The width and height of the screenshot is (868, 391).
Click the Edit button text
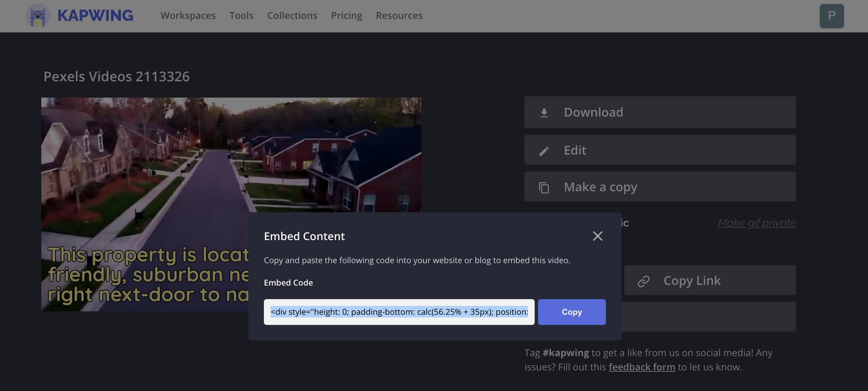coord(575,150)
